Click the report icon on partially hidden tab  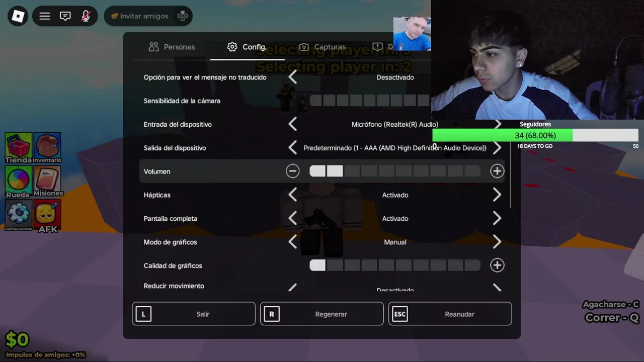377,47
